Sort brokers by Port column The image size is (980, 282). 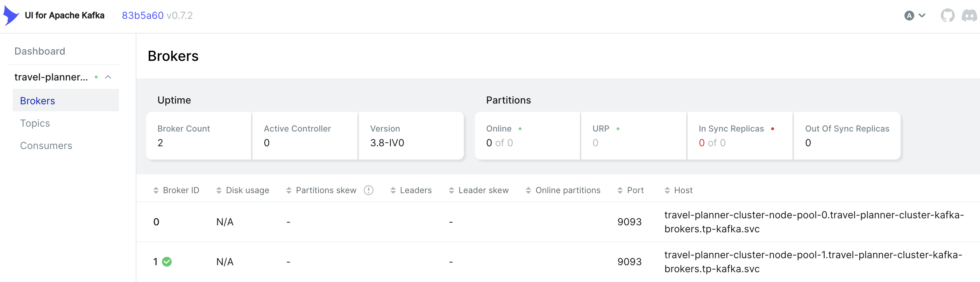coord(630,190)
